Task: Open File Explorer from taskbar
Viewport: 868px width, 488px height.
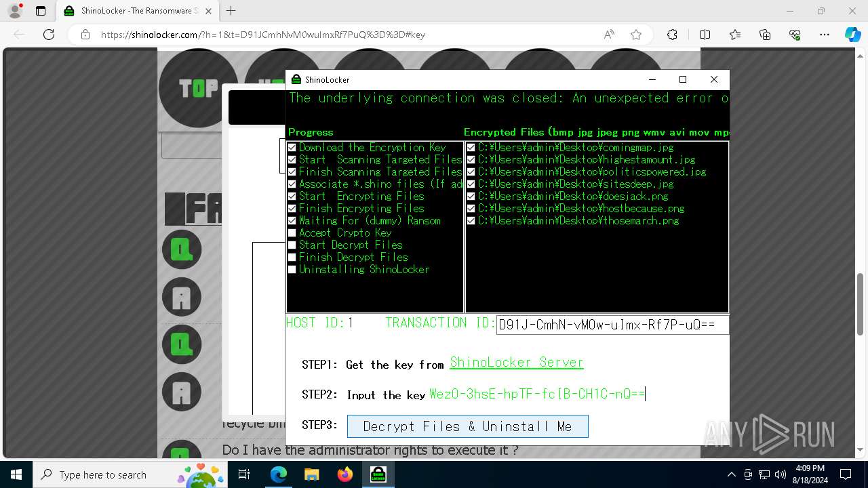Action: (311, 474)
